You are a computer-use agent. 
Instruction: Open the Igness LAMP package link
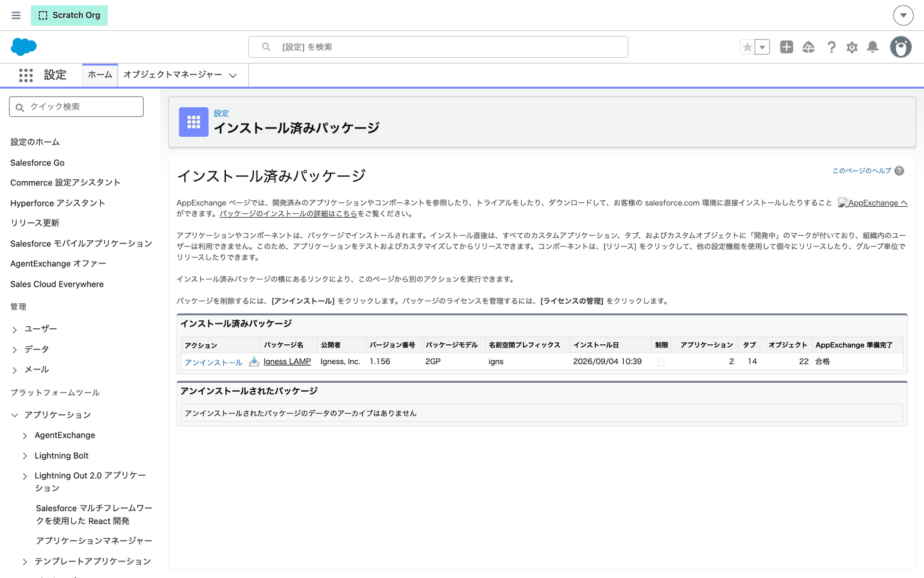(287, 362)
